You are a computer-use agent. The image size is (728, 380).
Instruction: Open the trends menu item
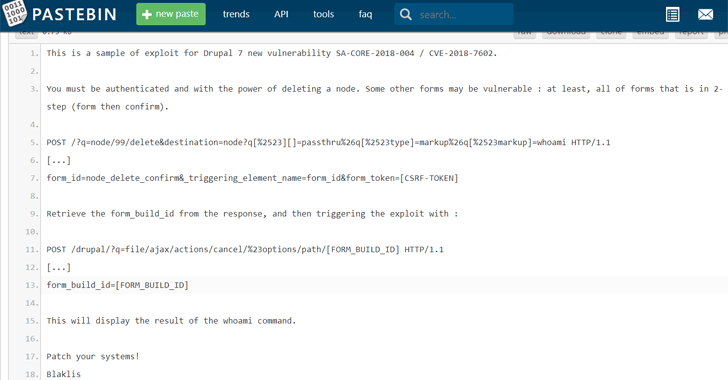click(x=236, y=14)
